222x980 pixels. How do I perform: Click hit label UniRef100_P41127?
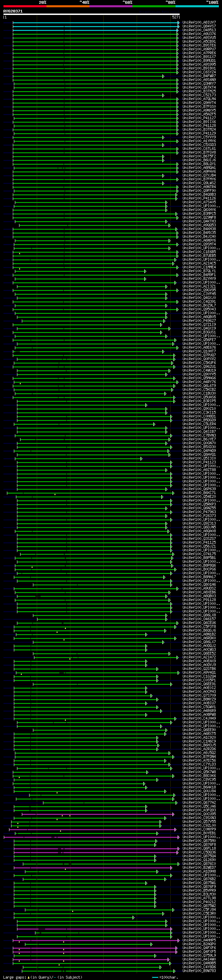[199, 118]
